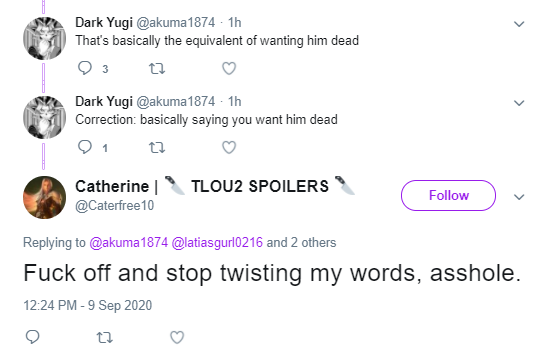Image resolution: width=554 pixels, height=364 pixels.
Task: Open options chevron on first Dark Yugi tweet
Action: 519,24
